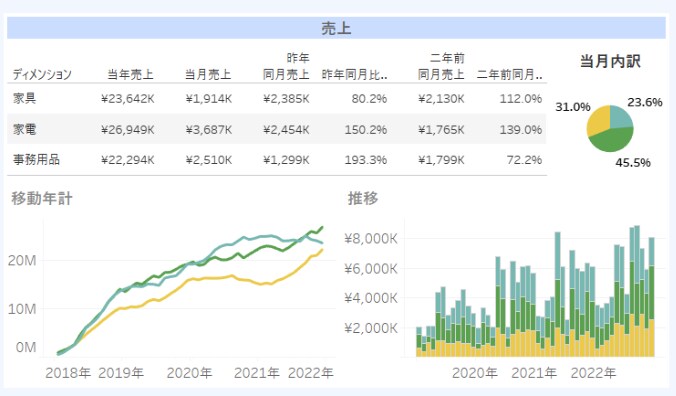This screenshot has width=676, height=396.
Task: Click the ¥3,687K monthly sales cell
Action: click(x=209, y=130)
